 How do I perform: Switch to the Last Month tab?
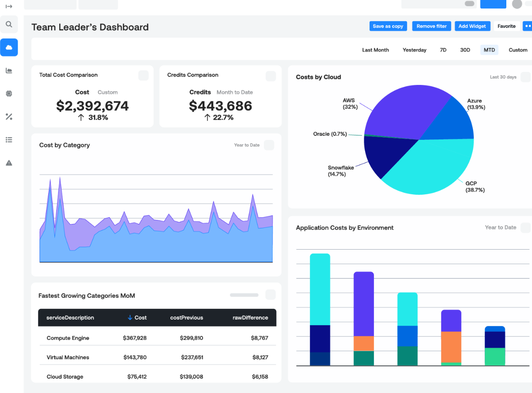click(375, 50)
